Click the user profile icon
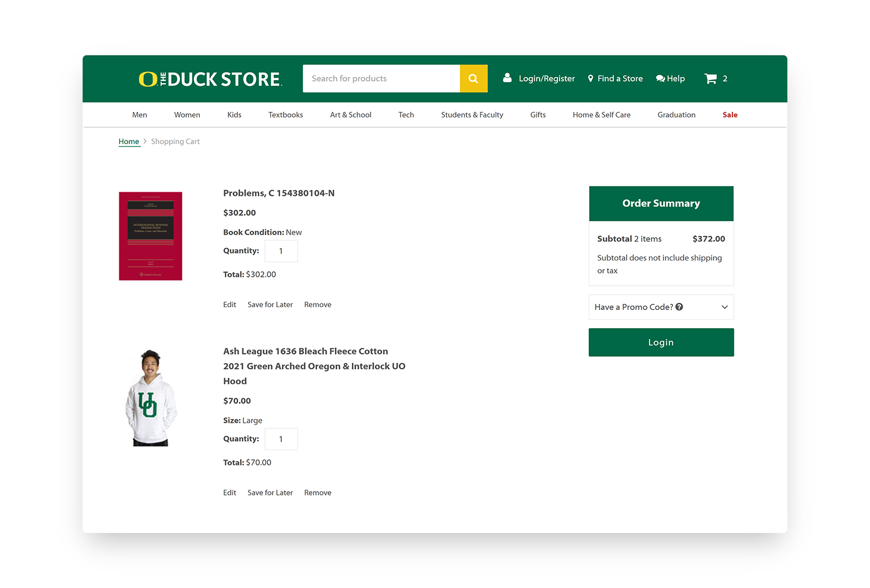This screenshot has width=870, height=588. coord(507,78)
